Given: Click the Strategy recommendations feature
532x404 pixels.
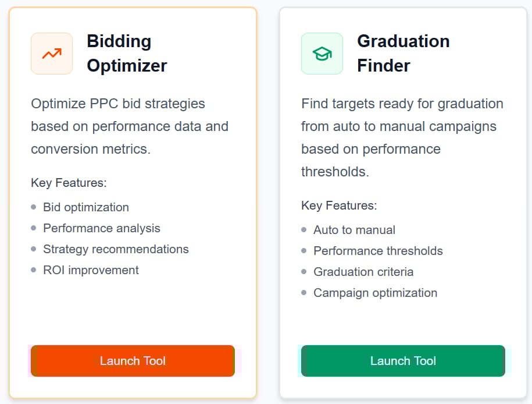Looking at the screenshot, I should coord(116,249).
